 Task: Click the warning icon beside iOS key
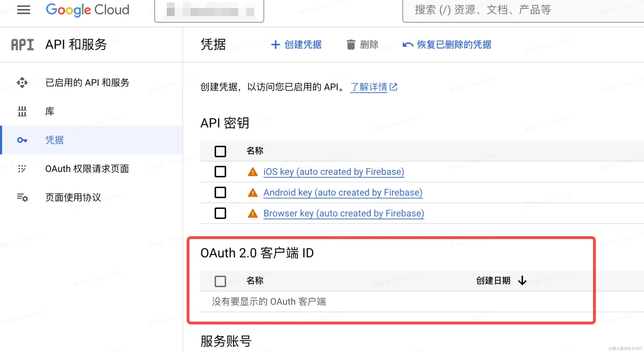[x=253, y=172]
